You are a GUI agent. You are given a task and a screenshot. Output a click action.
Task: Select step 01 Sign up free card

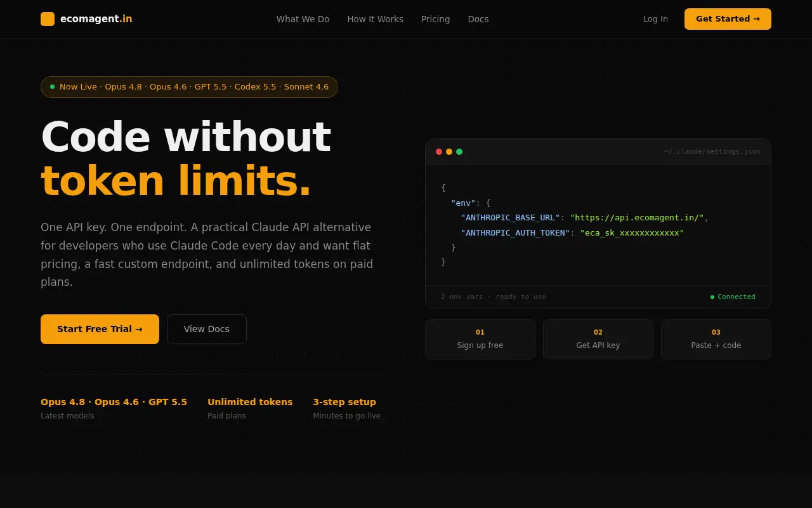(x=480, y=339)
